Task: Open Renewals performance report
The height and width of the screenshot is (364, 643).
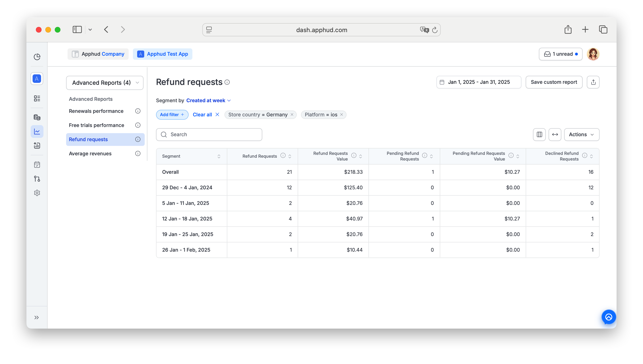Action: 96,111
